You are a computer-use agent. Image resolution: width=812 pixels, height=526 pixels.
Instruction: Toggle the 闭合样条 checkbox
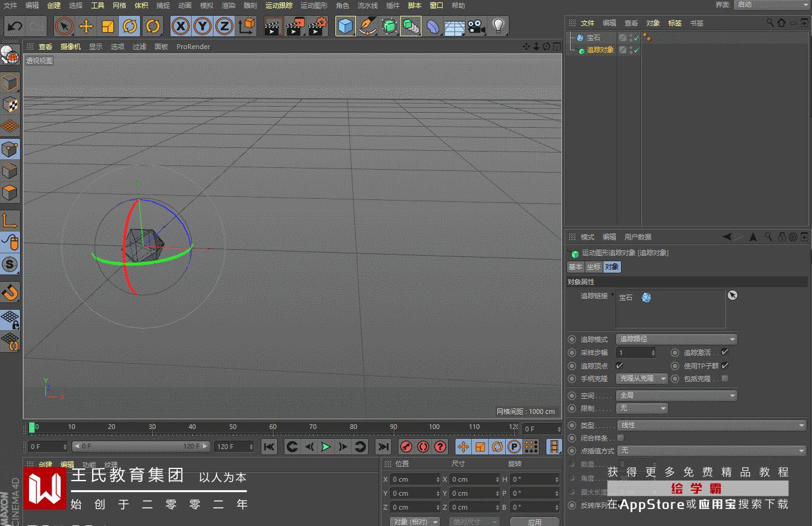620,438
